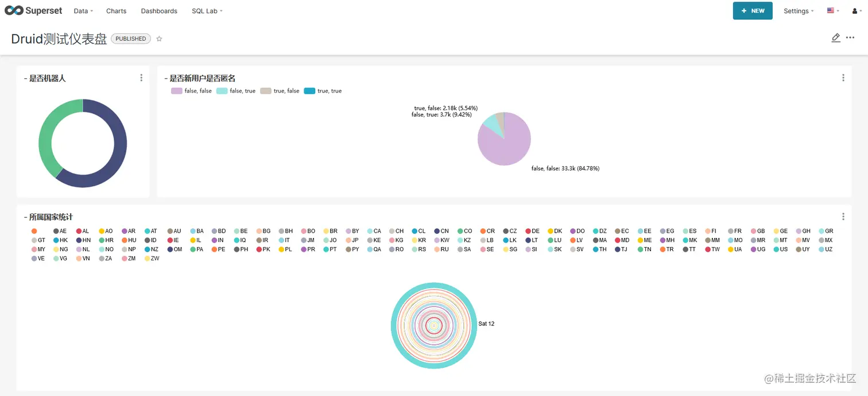Click the Druid测试仪表盘 dashboard title
Image resolution: width=868 pixels, height=396 pixels.
(59, 39)
